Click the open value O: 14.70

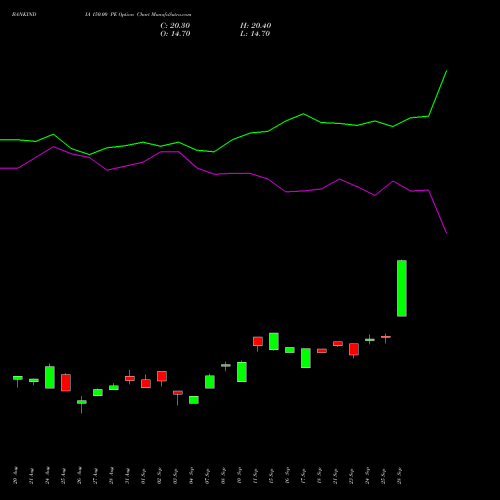click(x=175, y=34)
